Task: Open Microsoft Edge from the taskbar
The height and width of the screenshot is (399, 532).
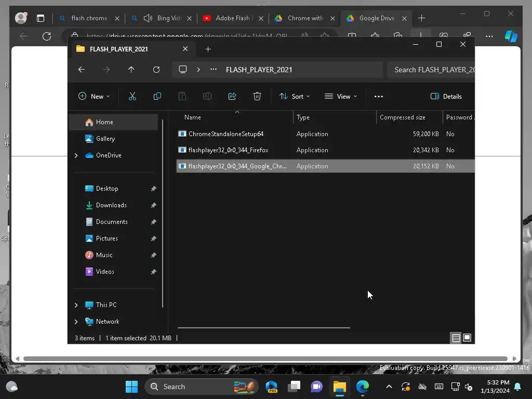Action: click(362, 387)
